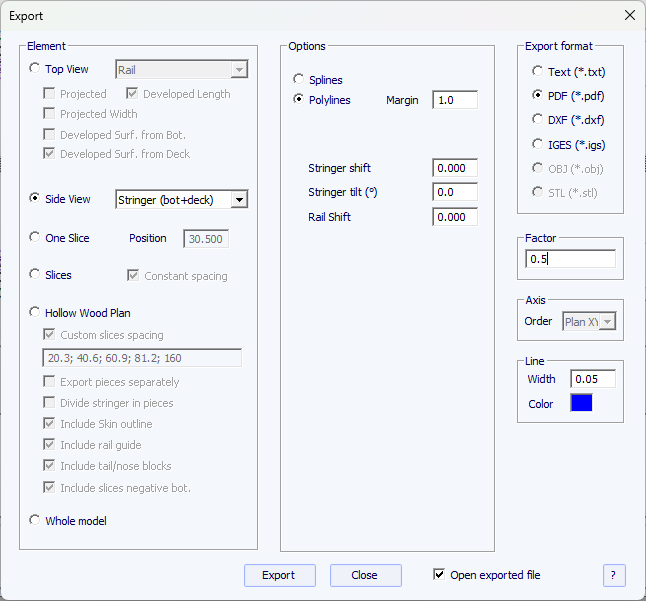The height and width of the screenshot is (601, 646).
Task: Close the Export dialog with X
Action: (629, 15)
